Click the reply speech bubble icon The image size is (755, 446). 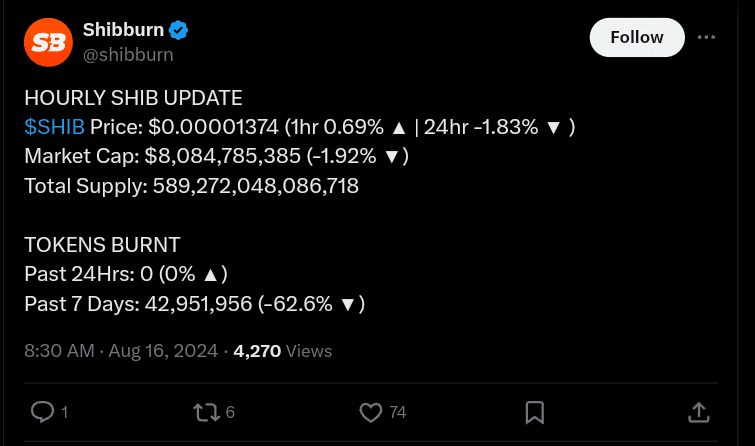42,412
